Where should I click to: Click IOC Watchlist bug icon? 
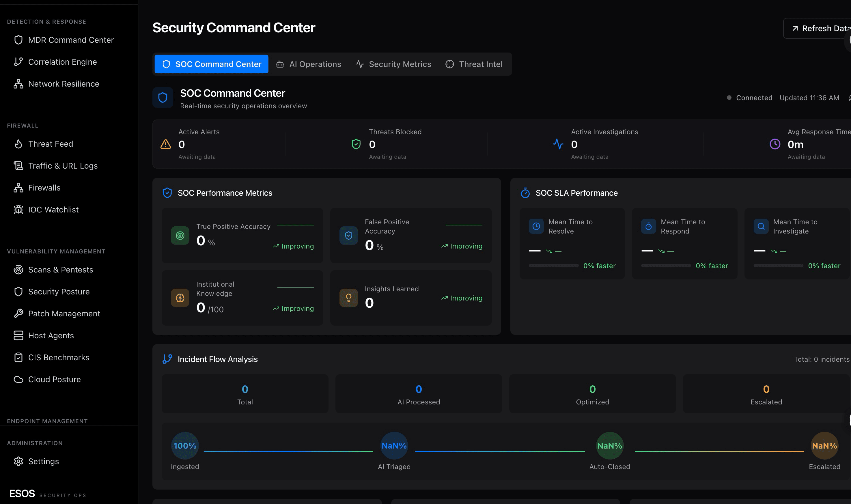(x=18, y=210)
